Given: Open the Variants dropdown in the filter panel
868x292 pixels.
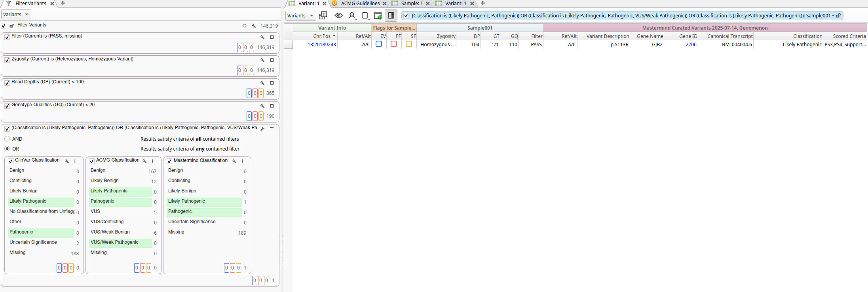Looking at the screenshot, I should coord(16,15).
